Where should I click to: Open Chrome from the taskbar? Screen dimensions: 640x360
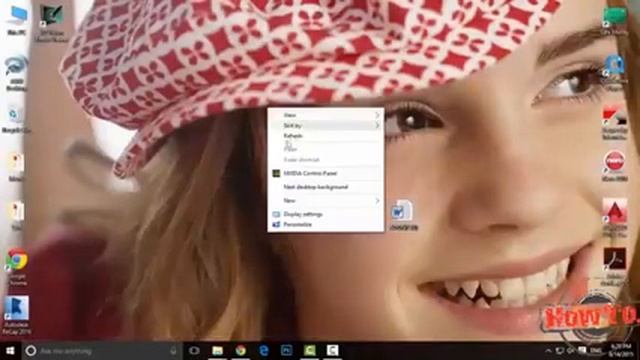click(x=241, y=351)
